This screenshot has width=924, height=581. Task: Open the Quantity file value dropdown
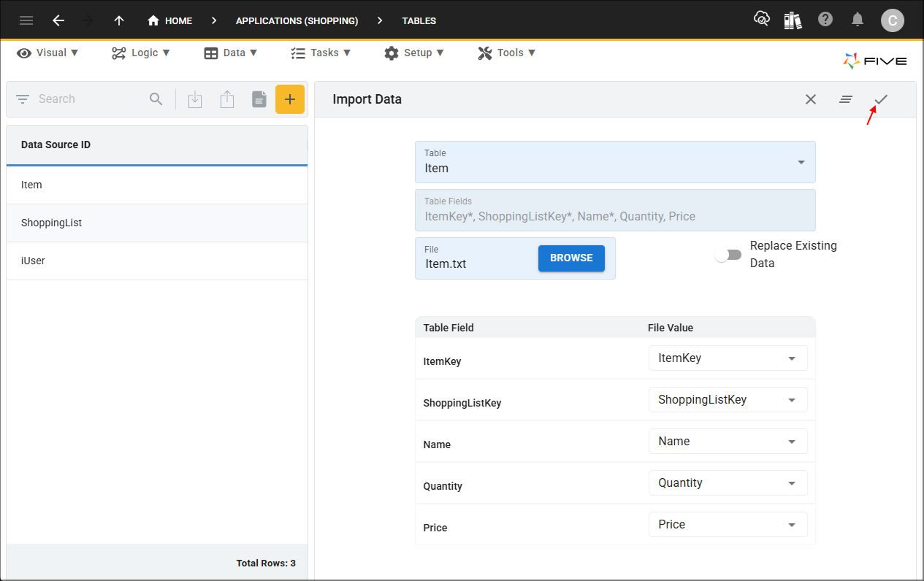[x=728, y=483]
